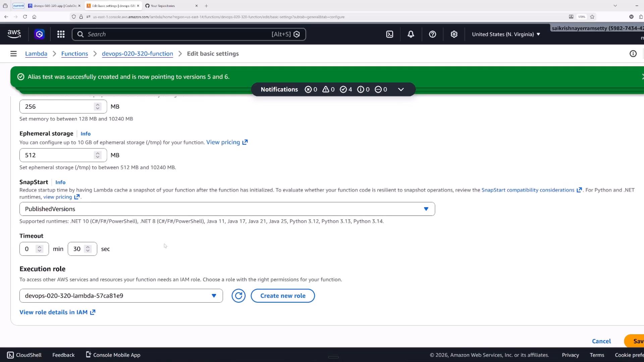The image size is (644, 362).
Task: Click the browser back arrow
Action: click(x=6, y=17)
